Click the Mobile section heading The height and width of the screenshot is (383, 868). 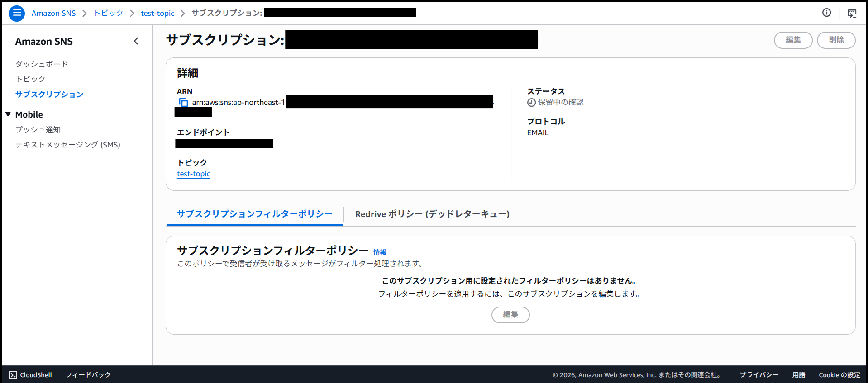[x=29, y=115]
